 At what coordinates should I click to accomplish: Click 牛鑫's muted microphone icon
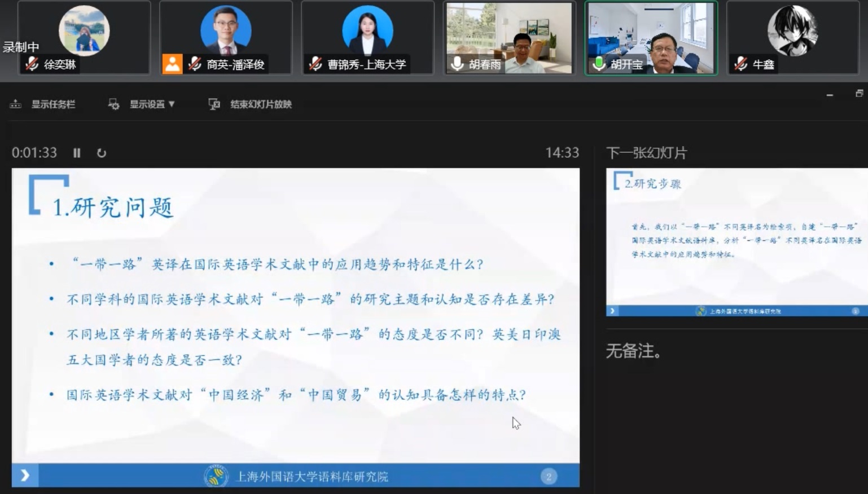click(x=741, y=64)
